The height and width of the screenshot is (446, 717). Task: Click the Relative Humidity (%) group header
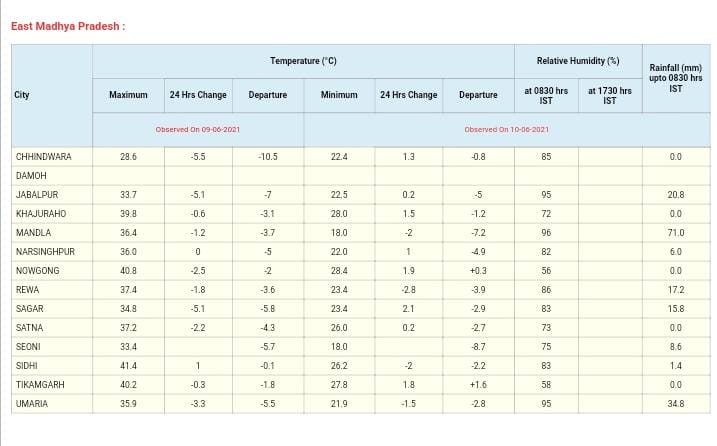tap(577, 61)
